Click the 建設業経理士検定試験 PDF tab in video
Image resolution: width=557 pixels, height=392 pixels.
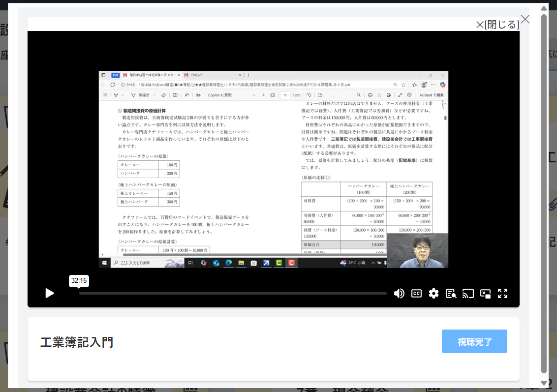(150, 75)
